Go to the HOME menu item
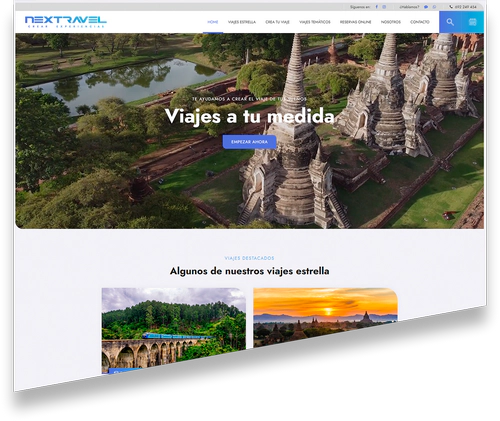This screenshot has height=421, width=500. 213,22
